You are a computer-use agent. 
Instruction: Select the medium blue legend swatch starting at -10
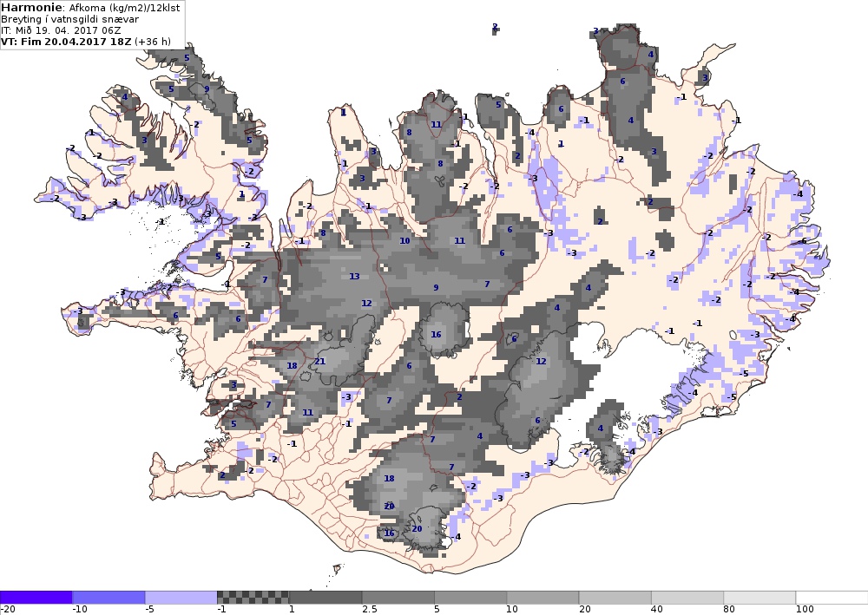(108, 598)
